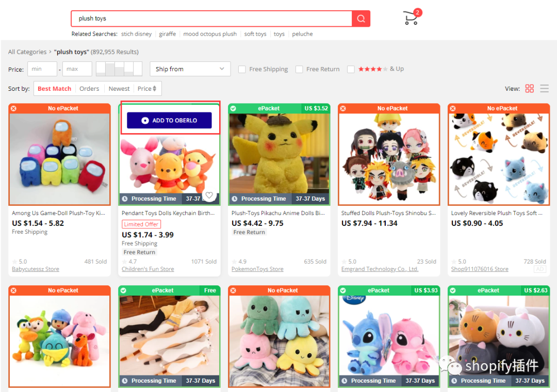This screenshot has width=557, height=392.
Task: Switch to grid view icon
Action: (x=529, y=89)
